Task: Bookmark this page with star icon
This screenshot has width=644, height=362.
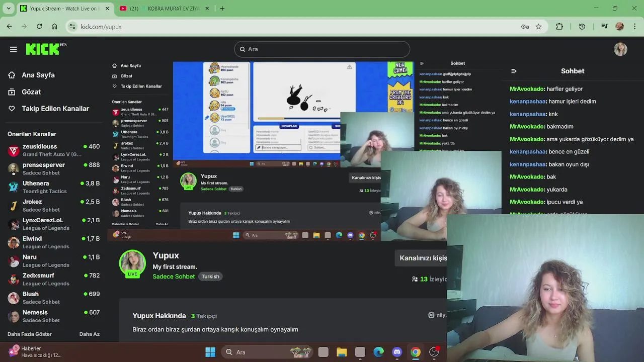Action: pyautogui.click(x=538, y=27)
